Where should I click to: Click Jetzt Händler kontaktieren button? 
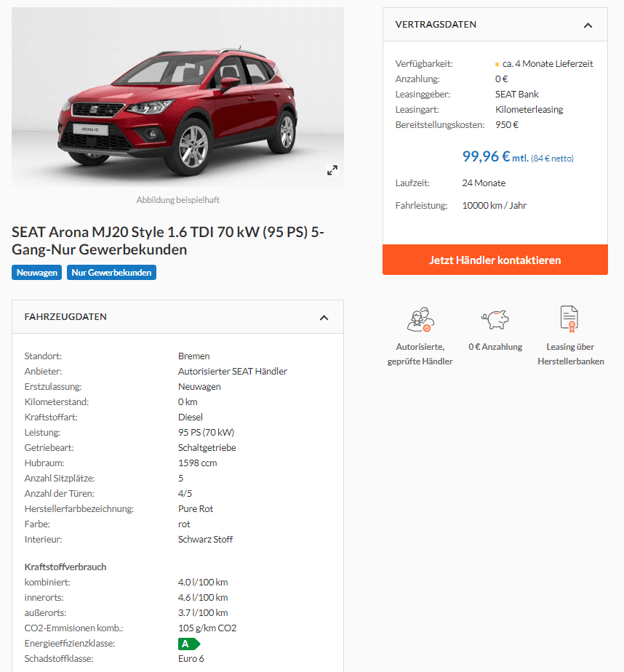(x=495, y=260)
